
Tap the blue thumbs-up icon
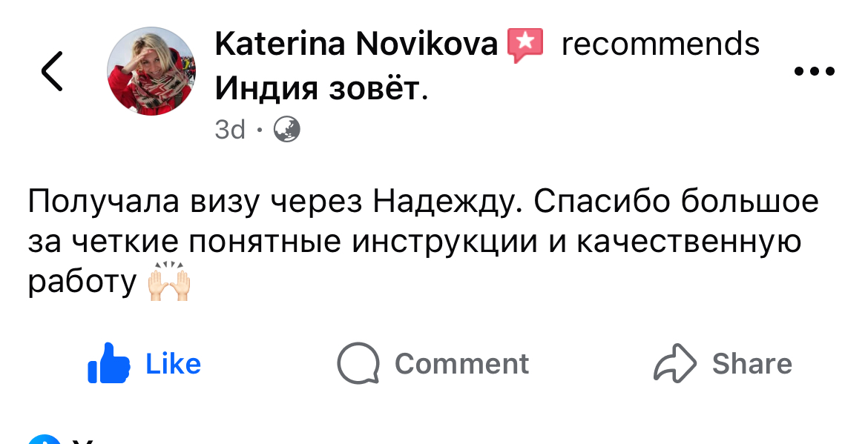109,363
